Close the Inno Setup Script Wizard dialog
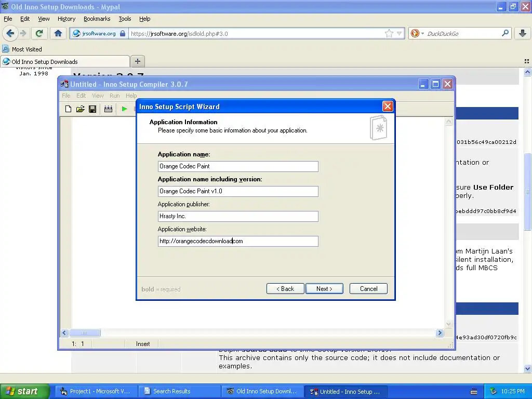 coord(388,106)
